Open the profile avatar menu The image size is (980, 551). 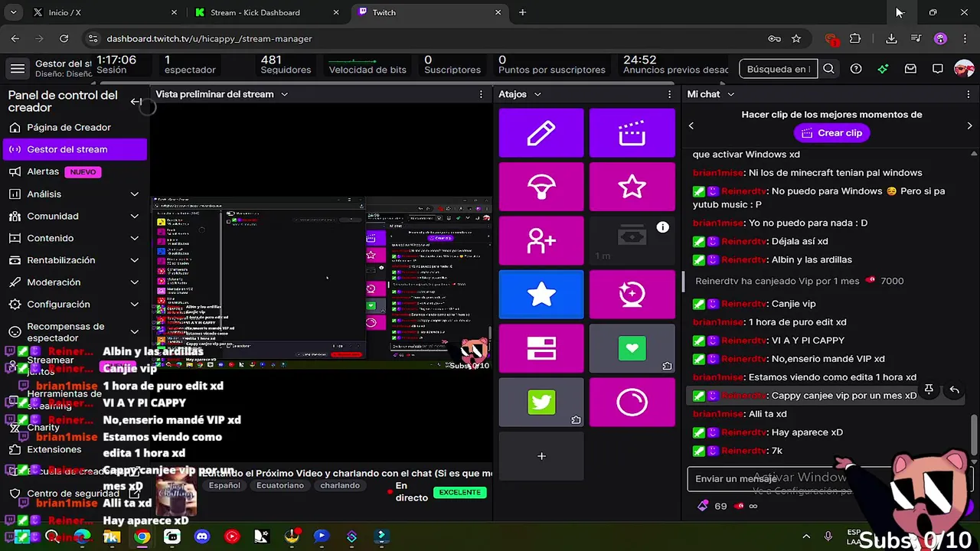click(964, 69)
